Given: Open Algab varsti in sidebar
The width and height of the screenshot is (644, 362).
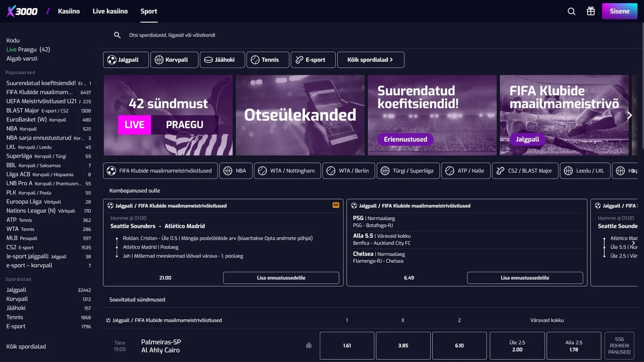Looking at the screenshot, I should click(22, 59).
